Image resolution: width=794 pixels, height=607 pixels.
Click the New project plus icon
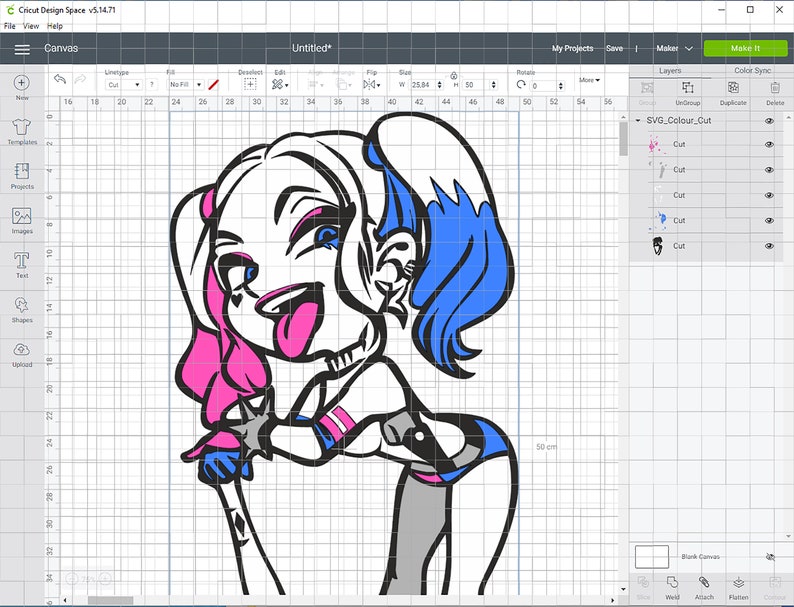[22, 83]
